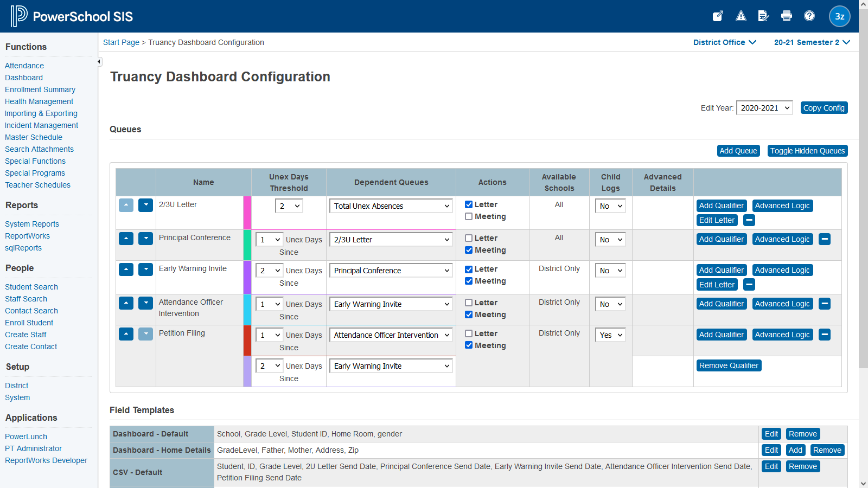This screenshot has height=488, width=868.
Task: Move Early Warning Invite queue down
Action: tap(145, 269)
